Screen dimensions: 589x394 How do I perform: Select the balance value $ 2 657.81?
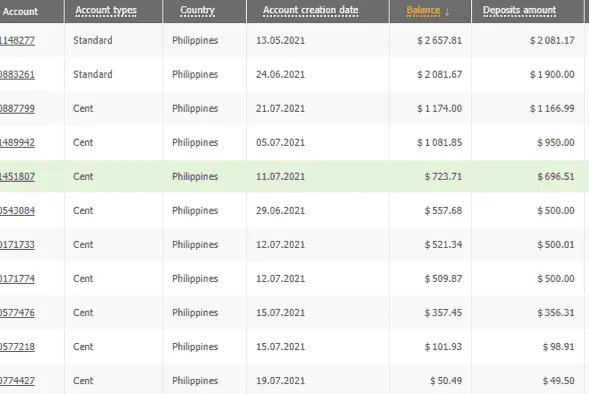pyautogui.click(x=439, y=41)
